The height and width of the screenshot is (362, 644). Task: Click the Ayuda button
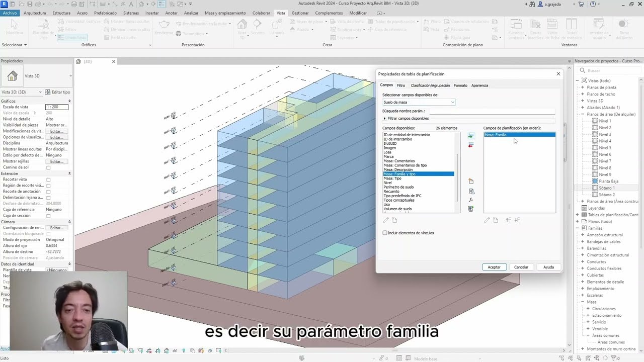548,267
